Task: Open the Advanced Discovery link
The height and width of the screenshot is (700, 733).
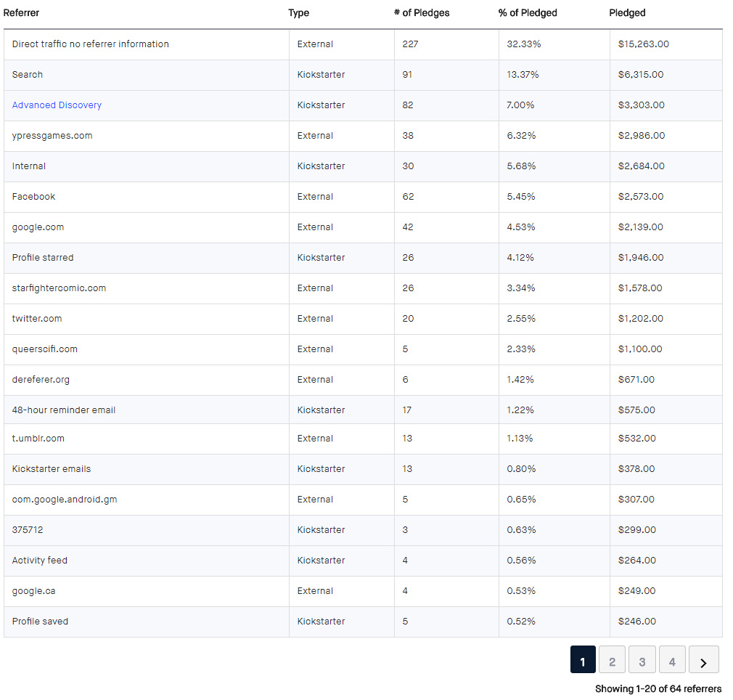Action: (57, 105)
